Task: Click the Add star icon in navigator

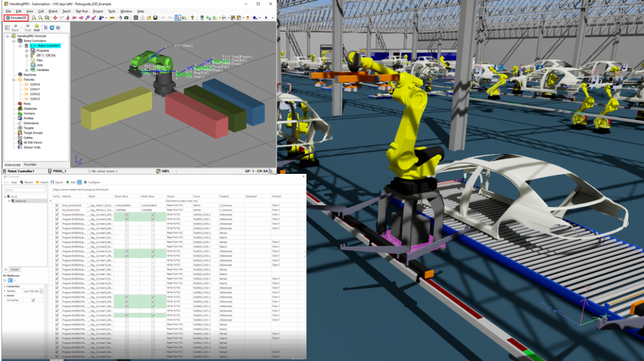Action: click(36, 27)
